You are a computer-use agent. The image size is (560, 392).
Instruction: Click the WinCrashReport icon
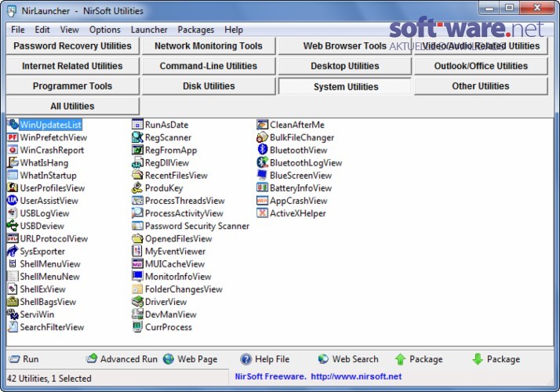point(13,150)
